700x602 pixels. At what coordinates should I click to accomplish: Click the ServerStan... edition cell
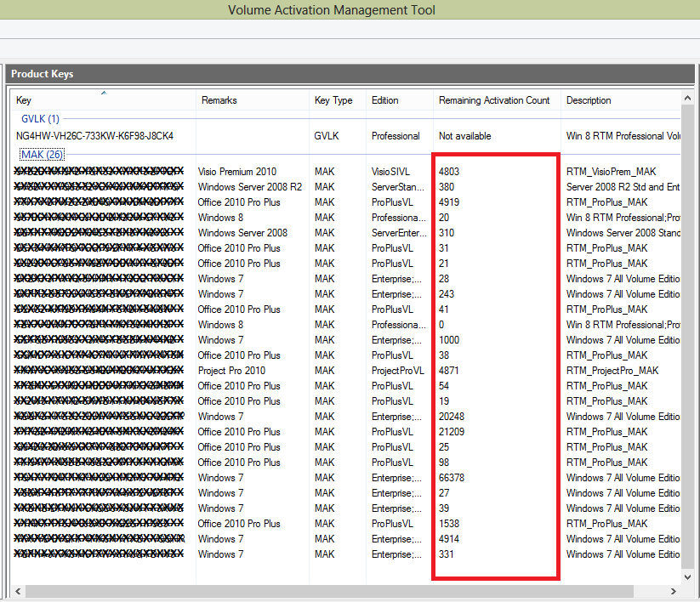coord(398,186)
